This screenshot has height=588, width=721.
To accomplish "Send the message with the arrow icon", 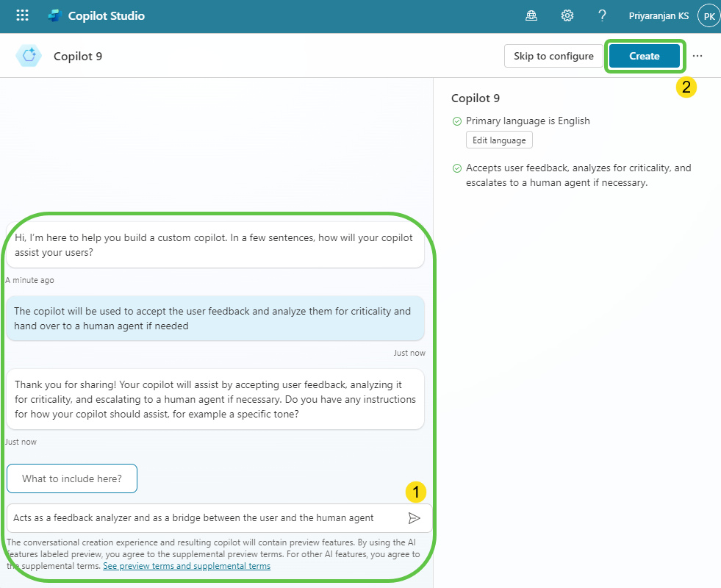I will 415,518.
